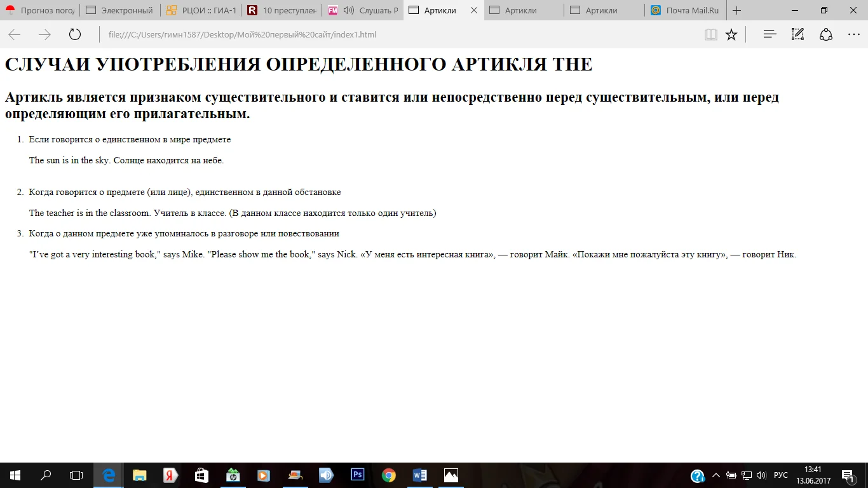
Task: Open the Edge share icon
Action: pyautogui.click(x=826, y=34)
